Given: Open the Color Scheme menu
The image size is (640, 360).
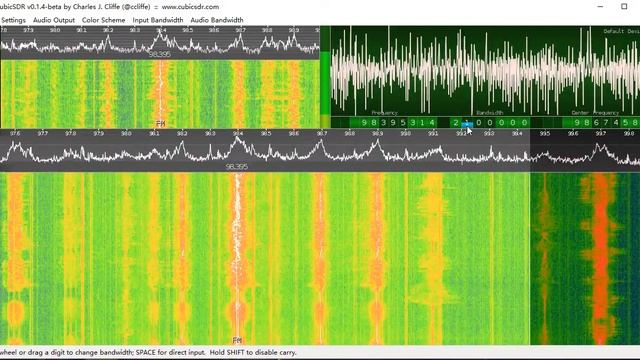Looking at the screenshot, I should [x=103, y=20].
